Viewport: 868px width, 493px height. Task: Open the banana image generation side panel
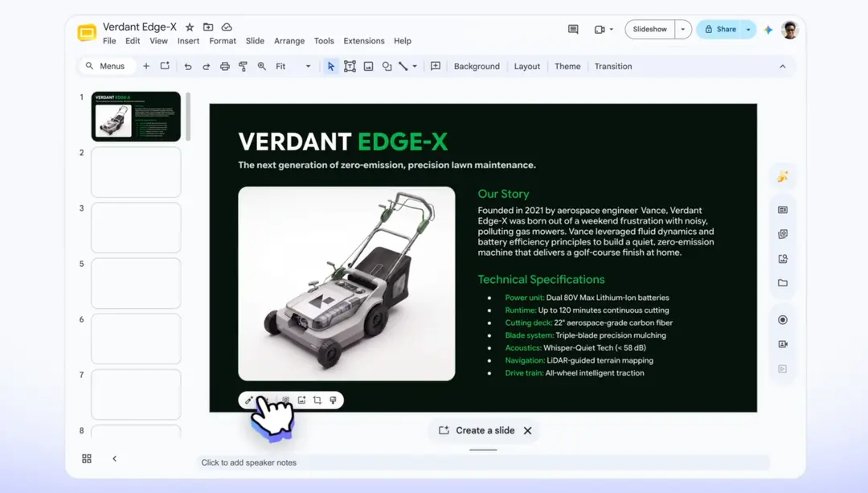(x=783, y=177)
